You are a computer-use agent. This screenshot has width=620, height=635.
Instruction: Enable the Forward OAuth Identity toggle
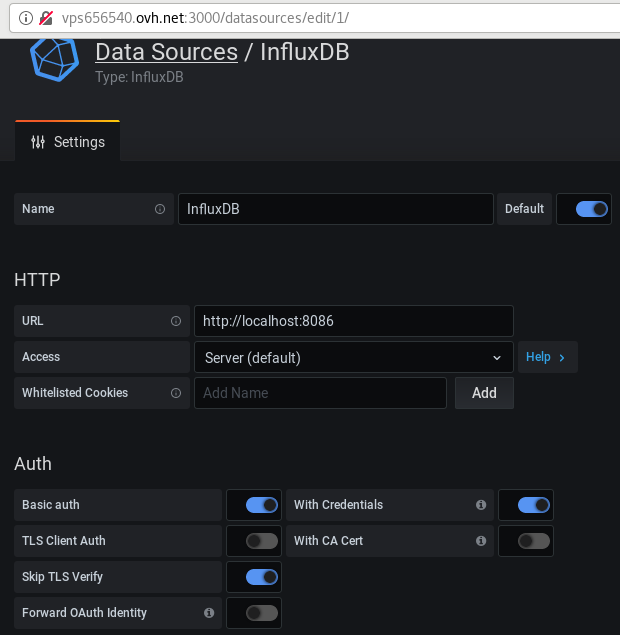[262, 613]
